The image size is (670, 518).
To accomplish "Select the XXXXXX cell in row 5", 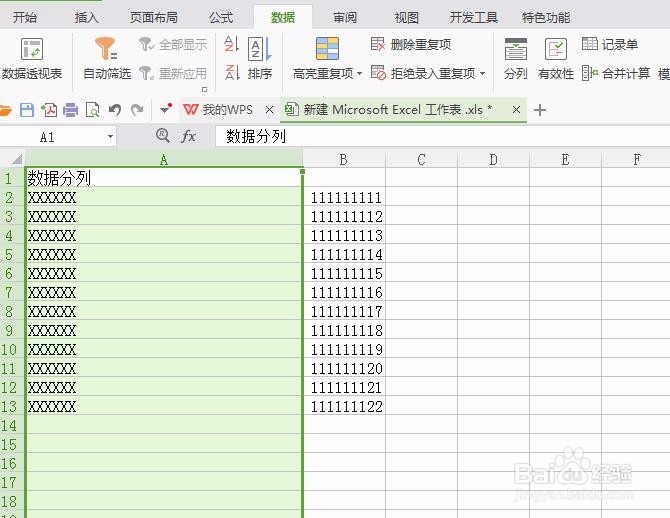I will (x=164, y=254).
